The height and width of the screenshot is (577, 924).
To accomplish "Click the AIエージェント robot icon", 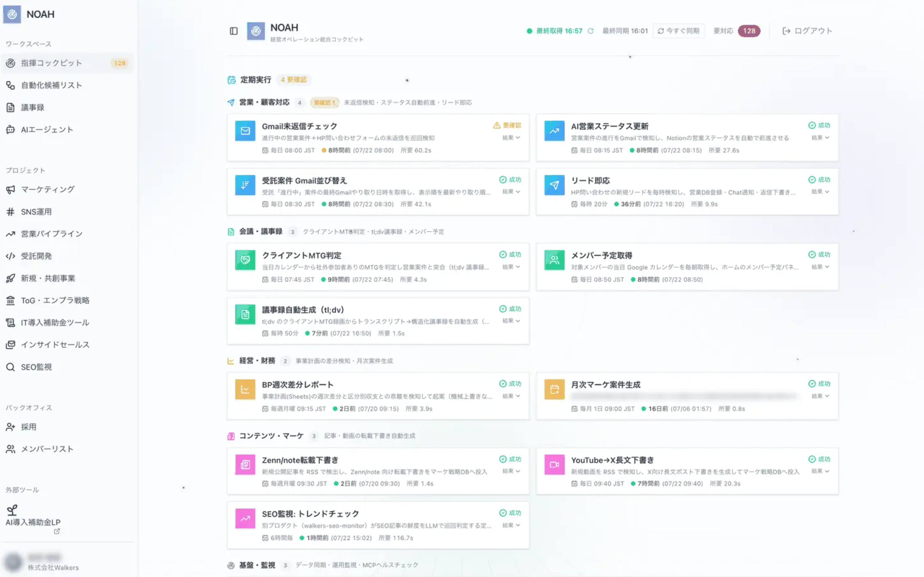I will 10,130.
